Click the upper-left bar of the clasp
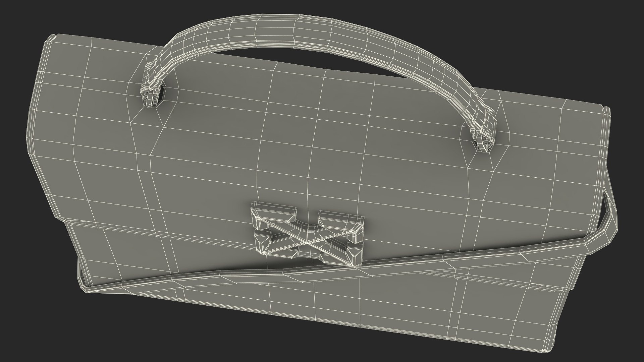 point(273,215)
